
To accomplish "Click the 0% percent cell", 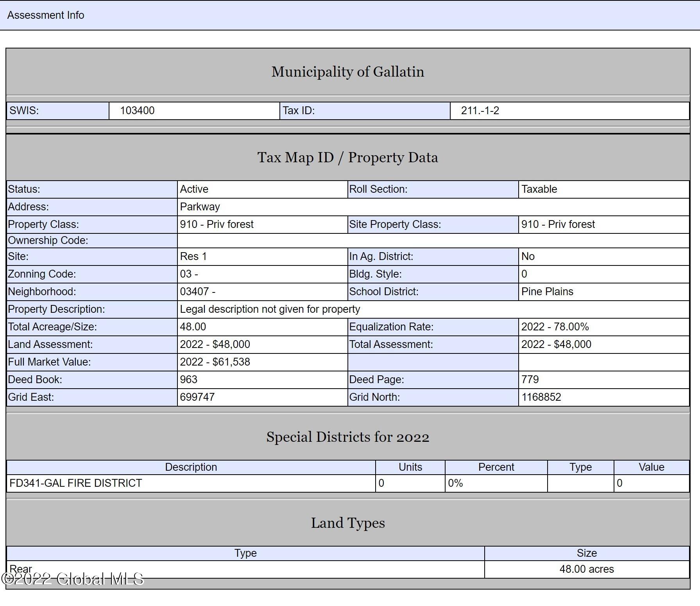I will (x=496, y=483).
